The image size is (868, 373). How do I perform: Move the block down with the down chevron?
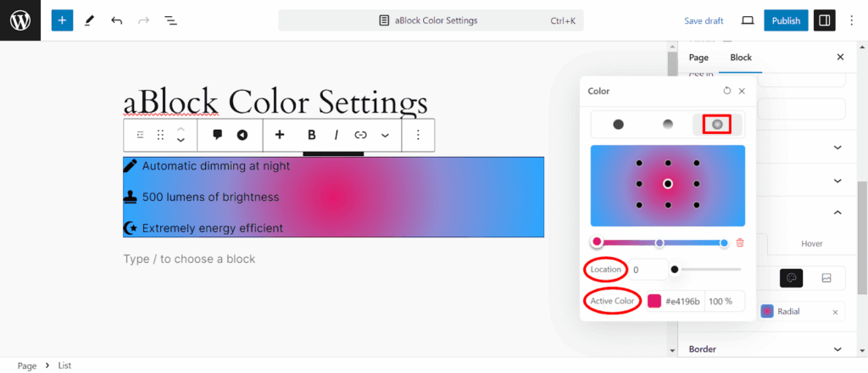click(181, 141)
